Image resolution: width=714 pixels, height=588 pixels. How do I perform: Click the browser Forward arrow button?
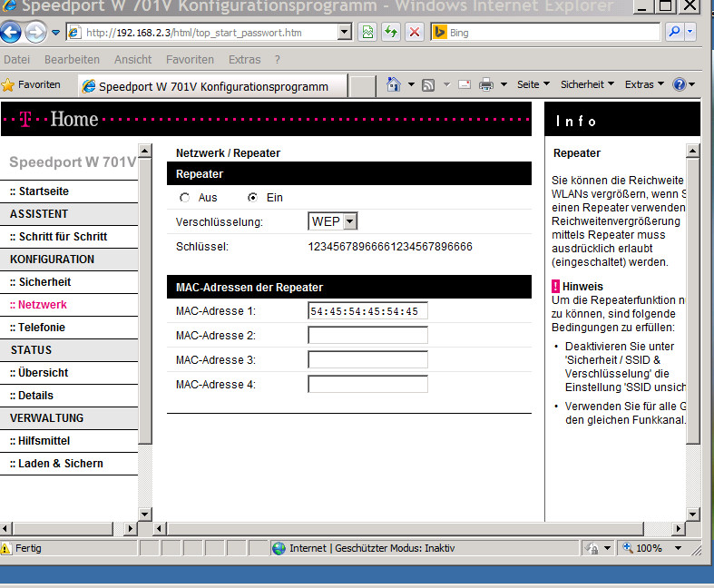coord(35,33)
